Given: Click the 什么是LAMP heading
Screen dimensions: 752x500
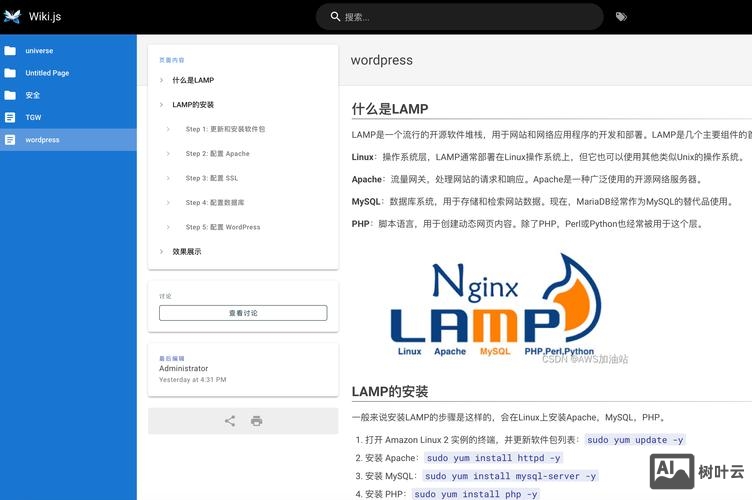Looking at the screenshot, I should [x=390, y=109].
